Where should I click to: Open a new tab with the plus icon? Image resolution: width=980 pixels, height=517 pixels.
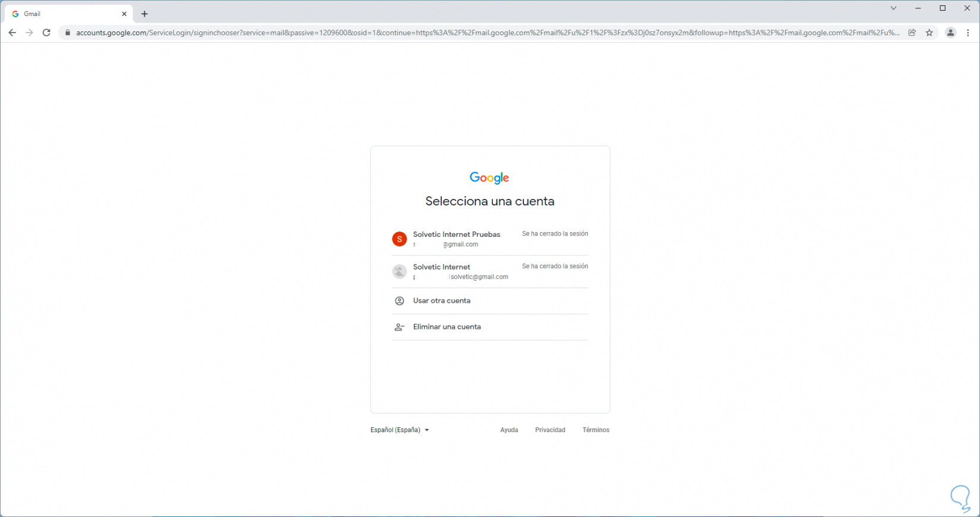tap(144, 14)
